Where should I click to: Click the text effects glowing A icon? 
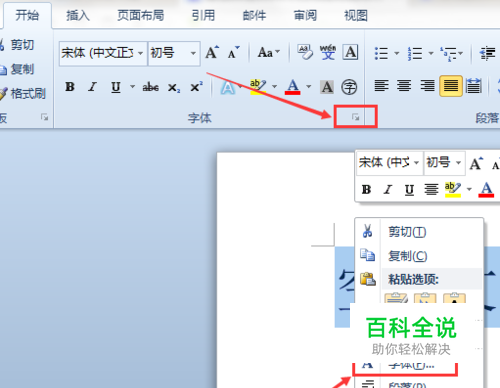228,87
